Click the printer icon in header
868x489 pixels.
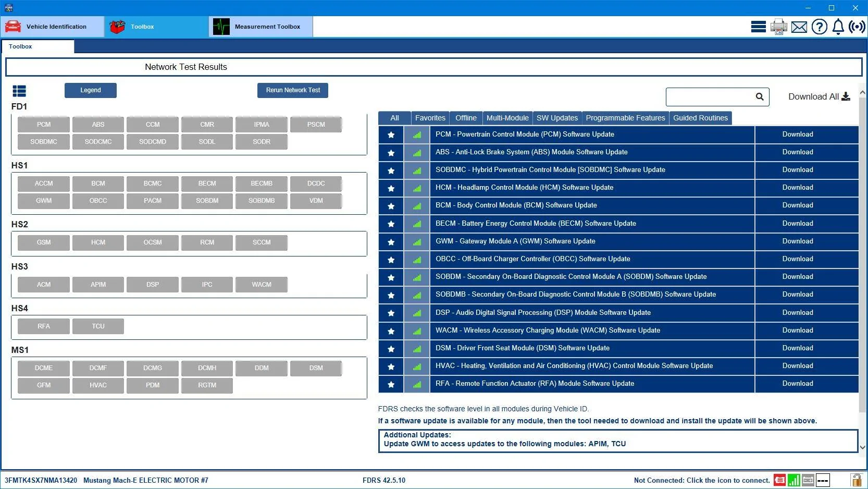779,27
